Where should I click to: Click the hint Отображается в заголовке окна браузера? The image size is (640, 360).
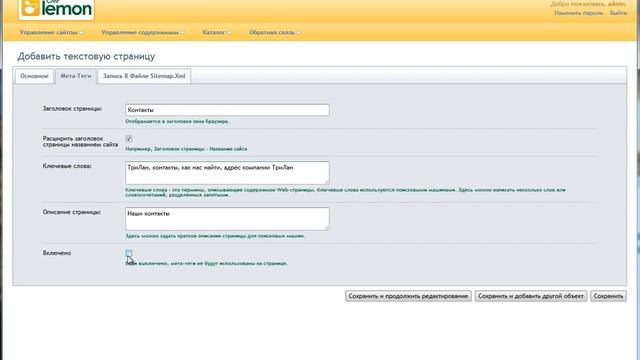click(177, 121)
